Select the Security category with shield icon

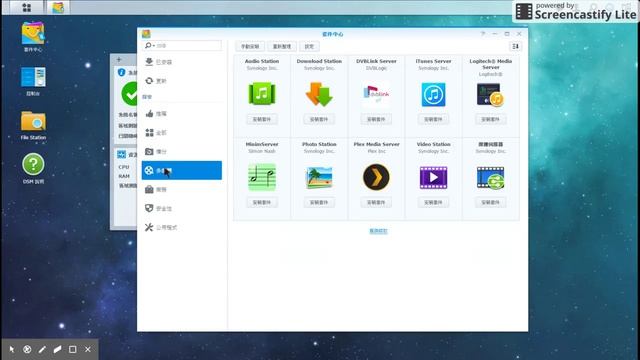(182, 208)
